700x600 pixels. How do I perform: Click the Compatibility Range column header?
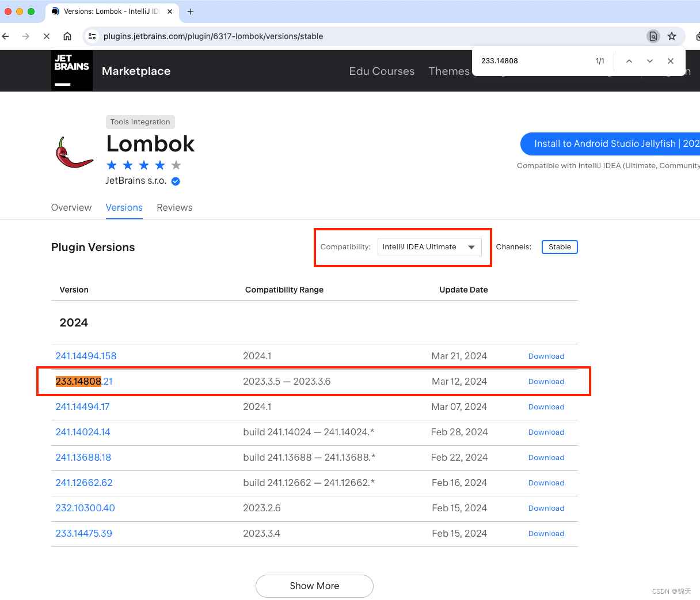284,290
